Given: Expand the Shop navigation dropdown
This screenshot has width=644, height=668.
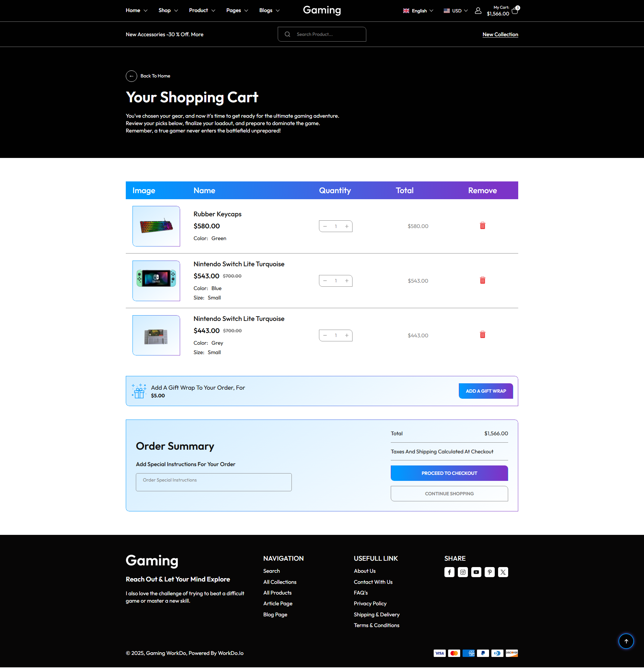Looking at the screenshot, I should 168,11.
